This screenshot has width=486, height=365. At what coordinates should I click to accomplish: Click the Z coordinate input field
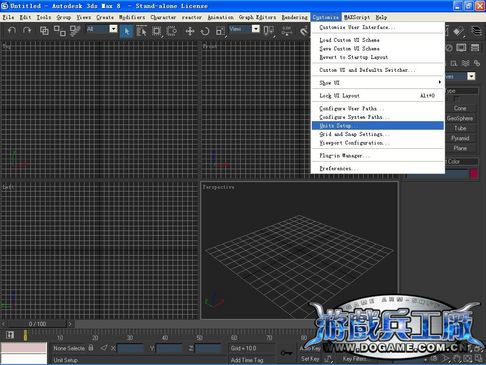pyautogui.click(x=208, y=348)
